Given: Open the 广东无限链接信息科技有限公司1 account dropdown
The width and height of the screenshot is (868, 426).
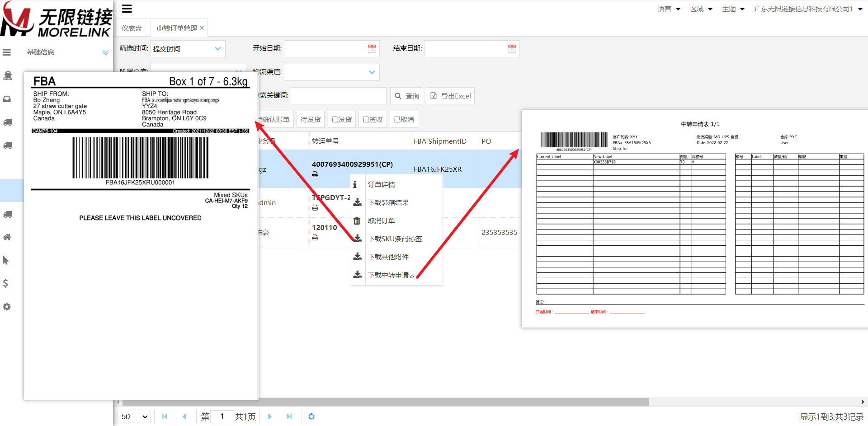Looking at the screenshot, I should 808,9.
